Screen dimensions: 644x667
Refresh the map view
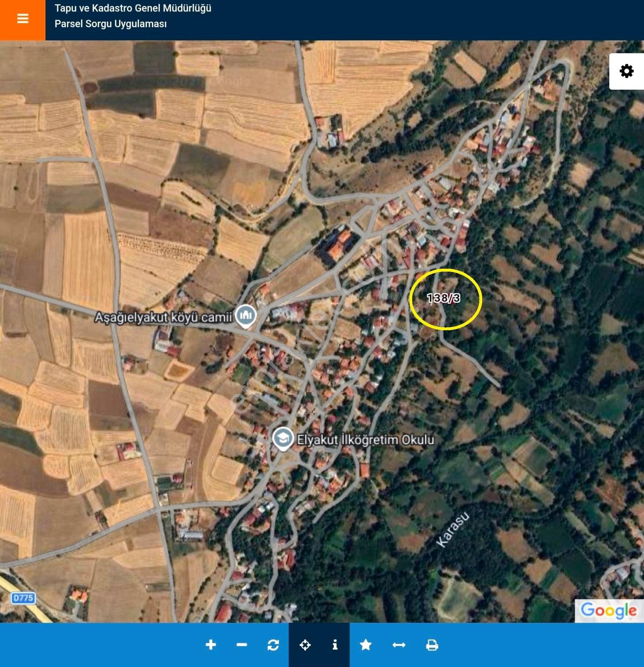tap(273, 645)
